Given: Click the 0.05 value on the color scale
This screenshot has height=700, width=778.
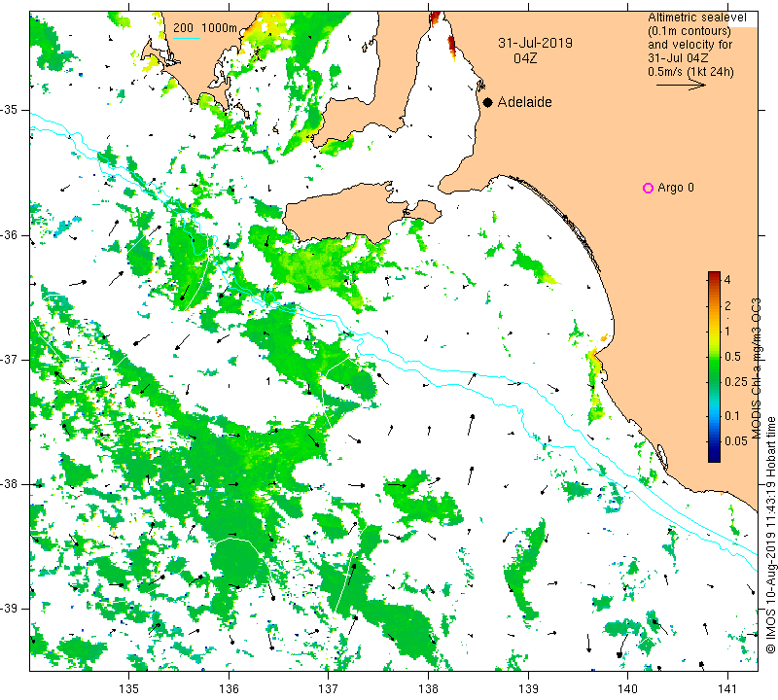Looking at the screenshot, I should (736, 441).
